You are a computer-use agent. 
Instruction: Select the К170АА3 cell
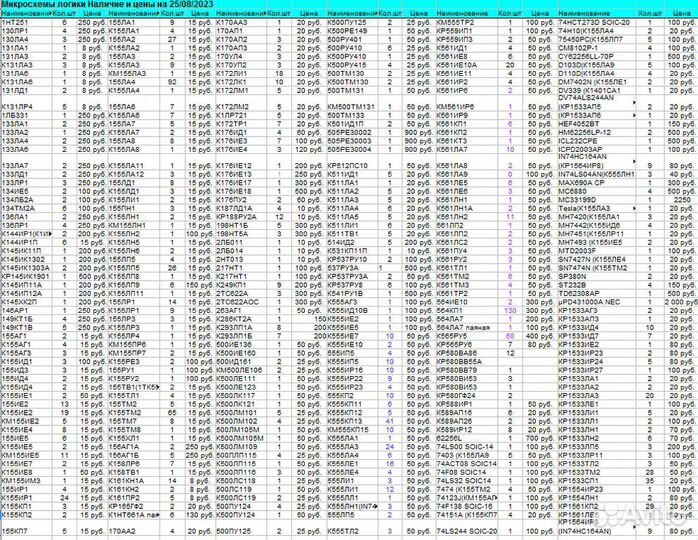point(234,21)
